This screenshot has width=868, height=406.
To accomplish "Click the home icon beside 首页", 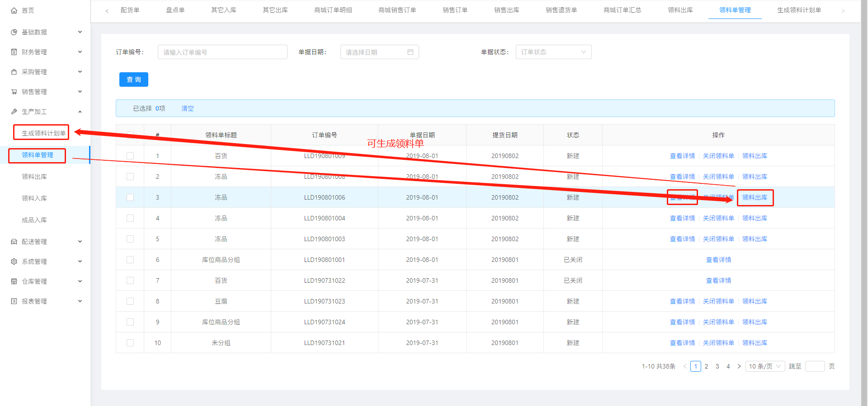I will pos(14,10).
